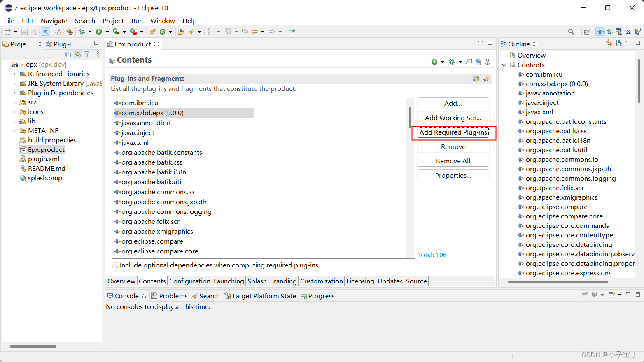
Task: Open the Navigate menu
Action: [x=54, y=21]
